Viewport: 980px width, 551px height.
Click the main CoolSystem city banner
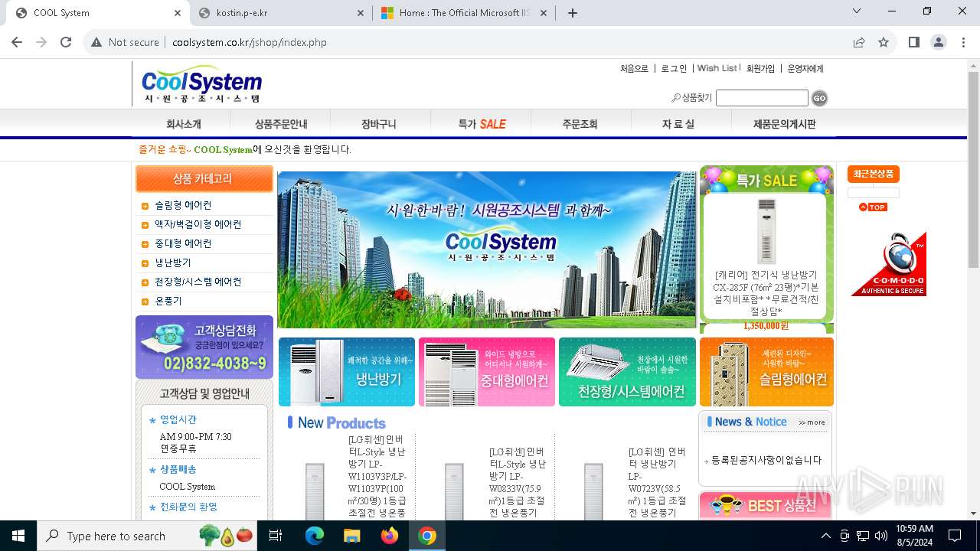point(487,249)
